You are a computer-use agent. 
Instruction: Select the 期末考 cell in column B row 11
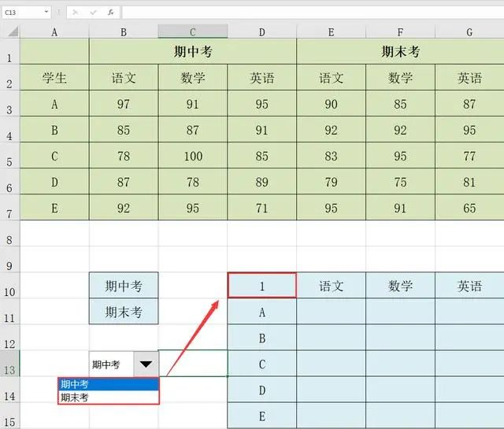(x=124, y=312)
